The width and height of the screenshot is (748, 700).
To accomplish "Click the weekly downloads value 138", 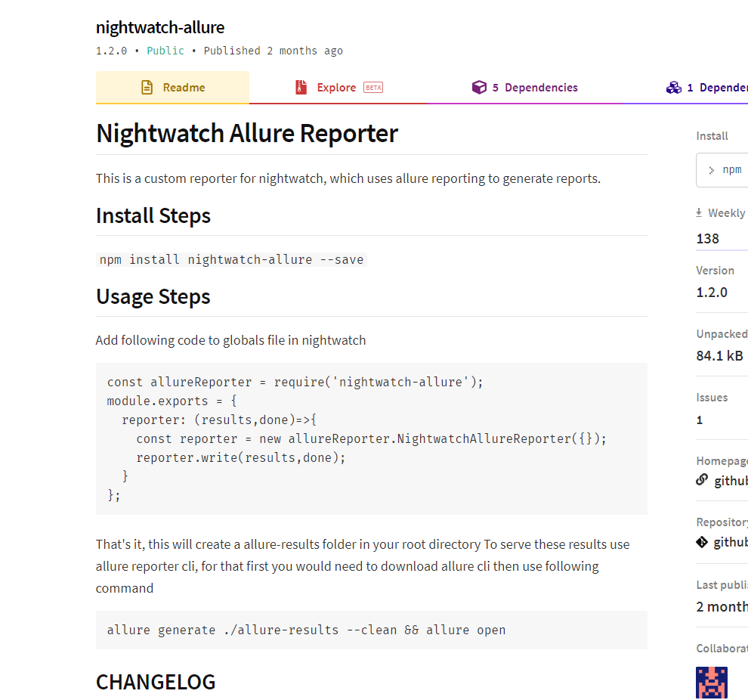I will [x=707, y=239].
